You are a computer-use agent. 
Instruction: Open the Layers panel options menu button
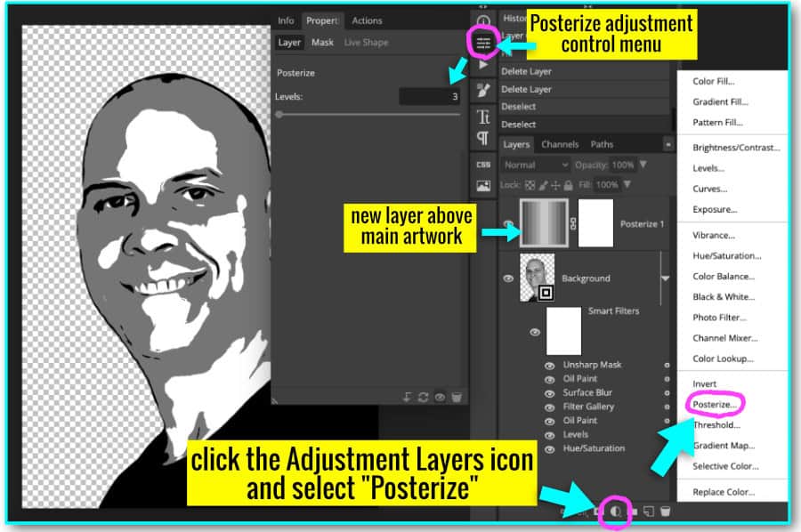pyautogui.click(x=667, y=144)
